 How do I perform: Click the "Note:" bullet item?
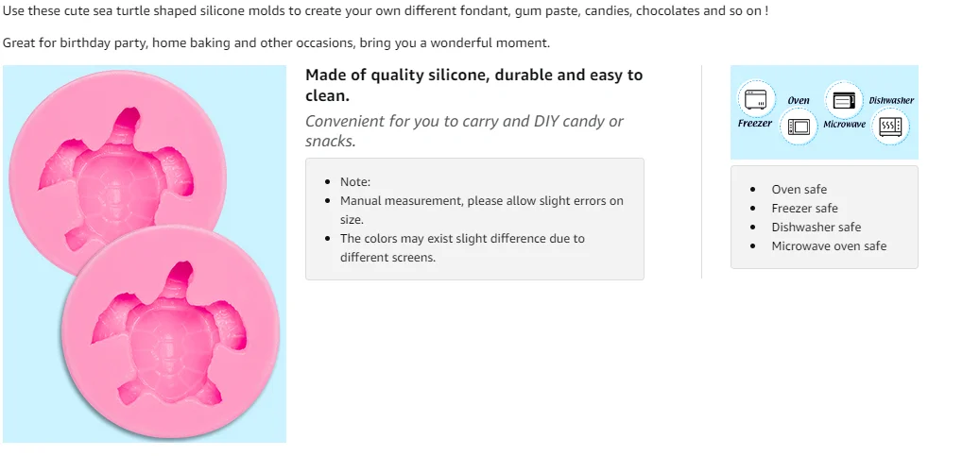(x=355, y=182)
